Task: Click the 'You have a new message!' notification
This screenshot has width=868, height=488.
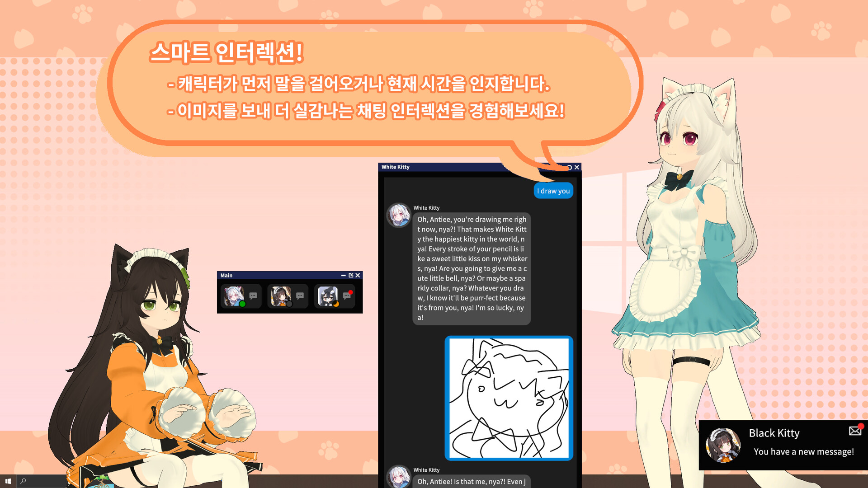Action: pos(803,452)
